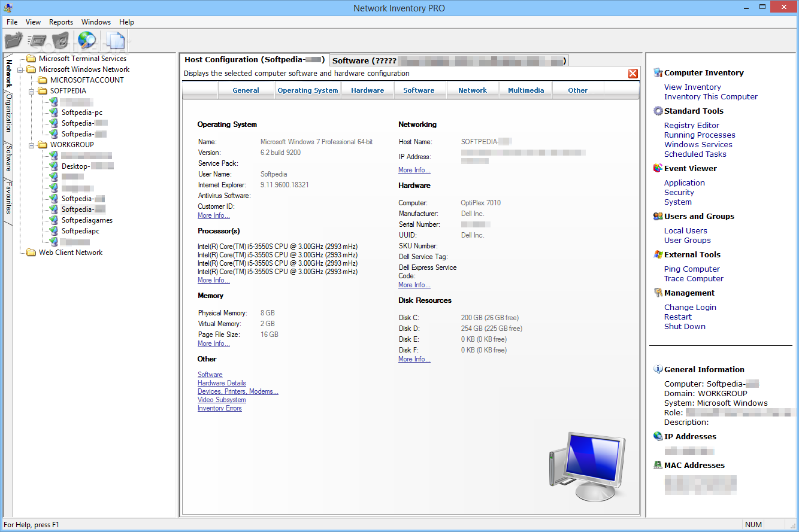Click the Standard Tools gear icon

[658, 111]
